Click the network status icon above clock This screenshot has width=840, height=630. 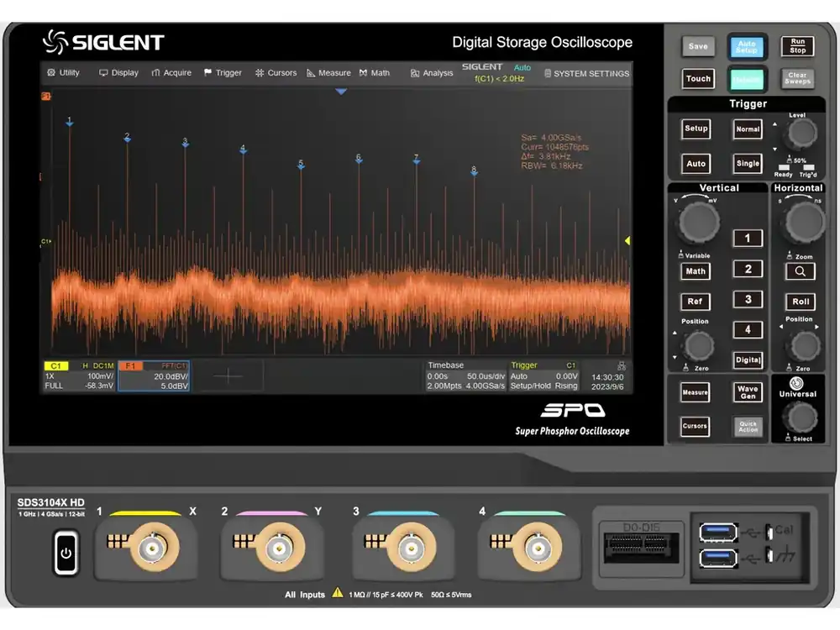(x=622, y=366)
